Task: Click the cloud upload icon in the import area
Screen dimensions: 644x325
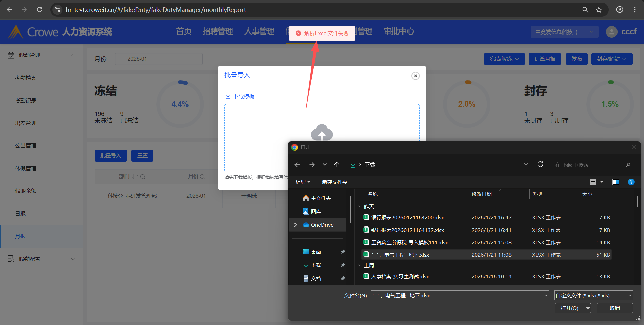Action: tap(322, 132)
